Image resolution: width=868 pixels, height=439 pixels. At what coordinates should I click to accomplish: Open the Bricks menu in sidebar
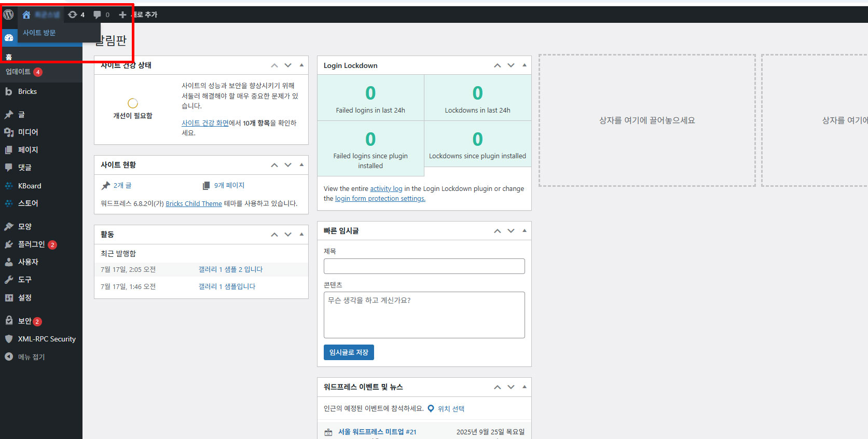coord(27,91)
